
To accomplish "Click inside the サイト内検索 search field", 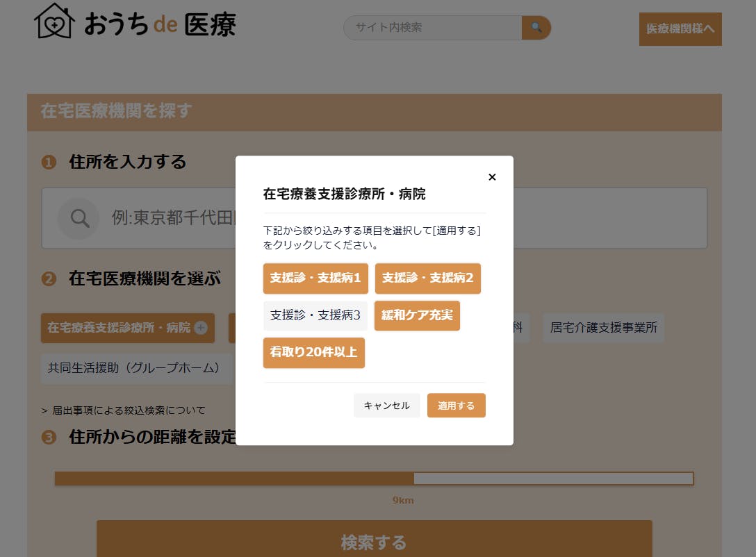I will 432,28.
